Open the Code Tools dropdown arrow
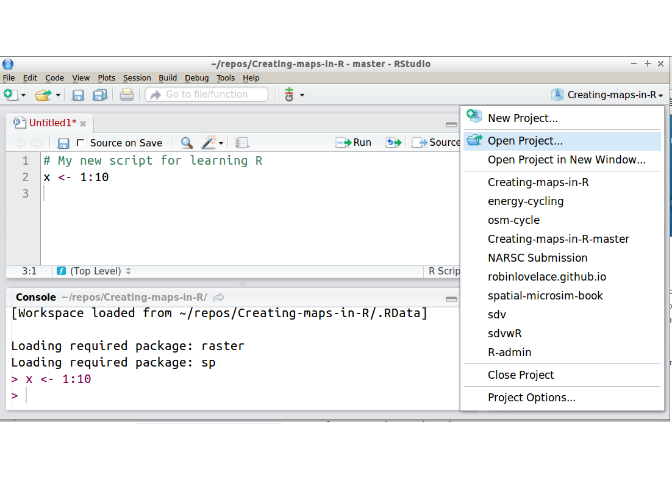 [221, 143]
